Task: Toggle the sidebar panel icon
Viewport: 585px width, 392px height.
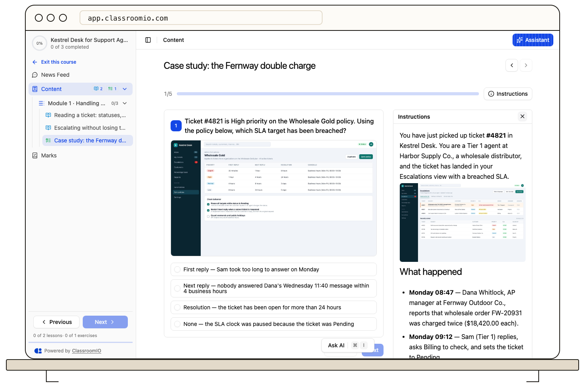Action: (x=148, y=40)
